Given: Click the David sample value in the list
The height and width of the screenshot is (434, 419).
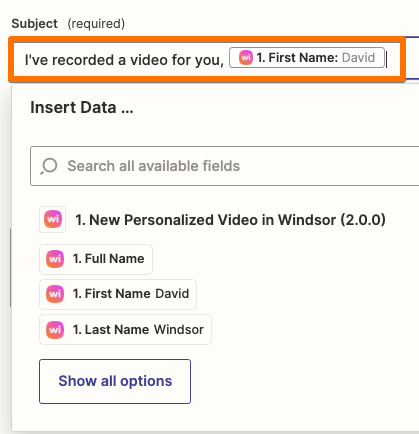Looking at the screenshot, I should coord(172,294).
